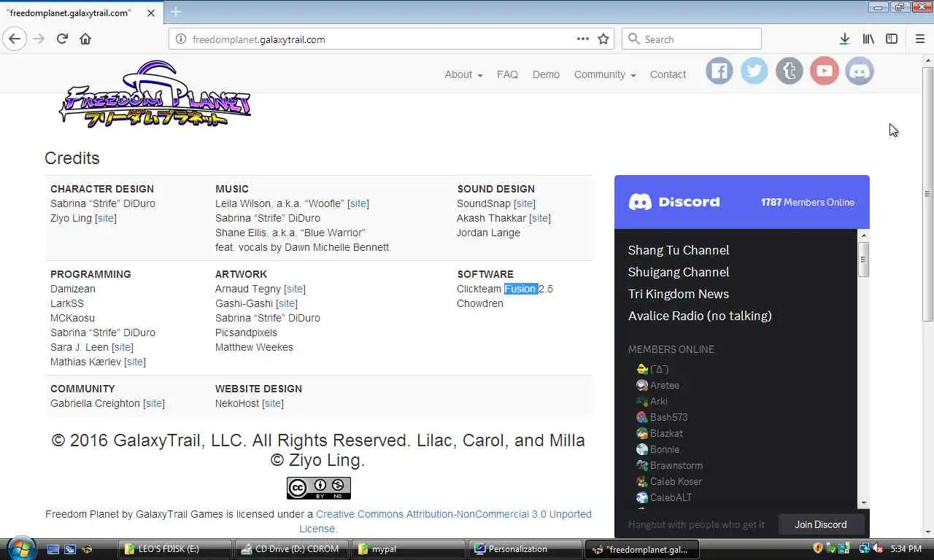The height and width of the screenshot is (560, 934).
Task: Open NekoHost's site link
Action: pos(273,403)
